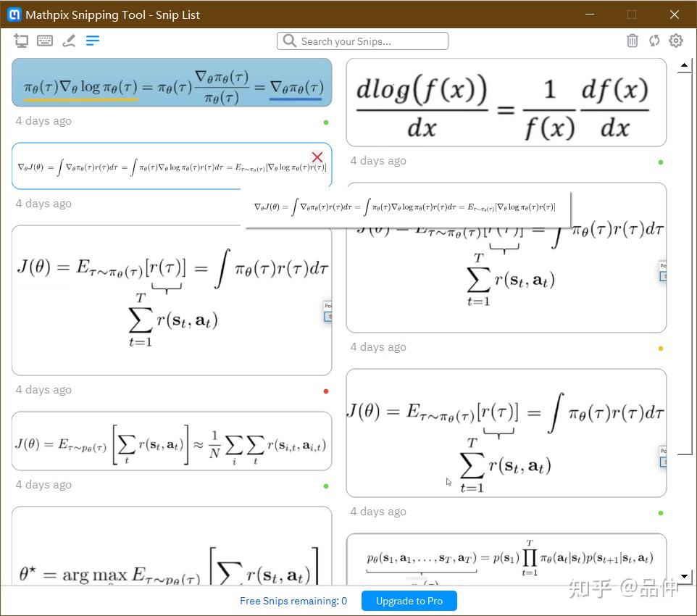Click the scrollbar down arrow
The width and height of the screenshot is (697, 616).
point(684,575)
